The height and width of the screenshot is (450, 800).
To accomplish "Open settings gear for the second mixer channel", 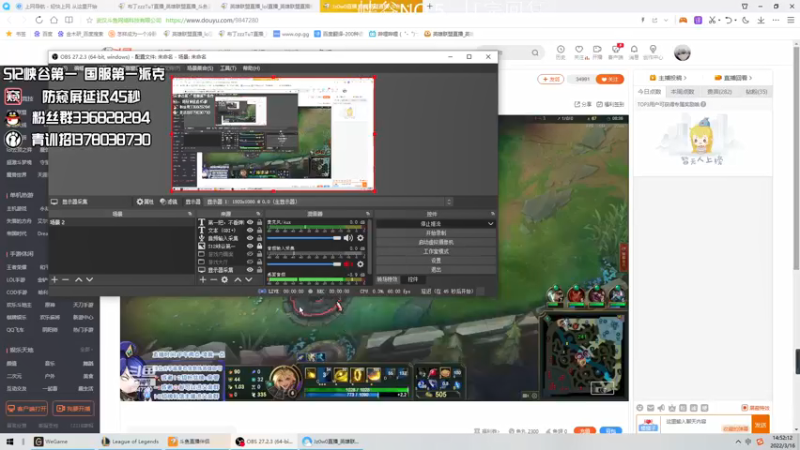I will (x=360, y=264).
